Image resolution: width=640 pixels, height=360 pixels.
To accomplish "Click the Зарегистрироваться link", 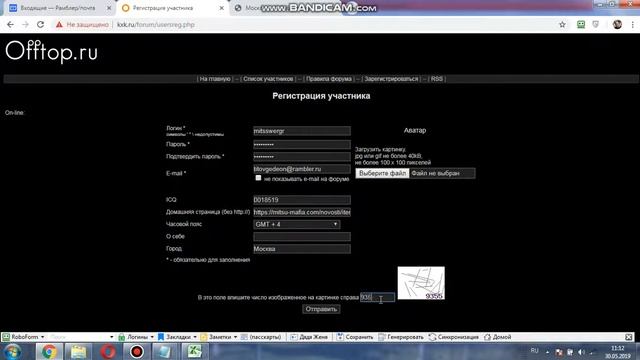I will tap(391, 79).
